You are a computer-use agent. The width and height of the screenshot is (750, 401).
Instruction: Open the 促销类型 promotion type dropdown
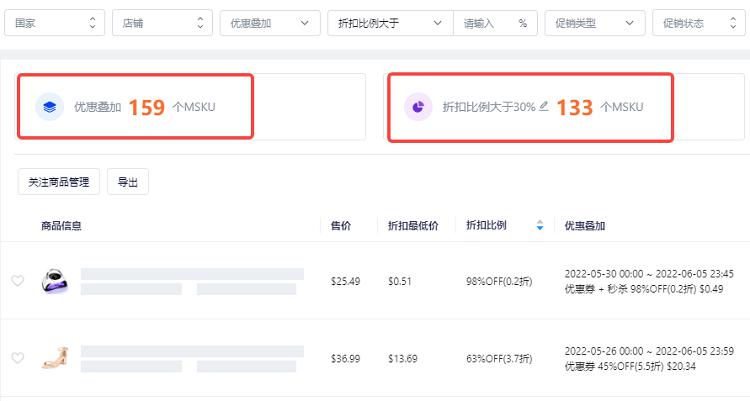(x=594, y=23)
